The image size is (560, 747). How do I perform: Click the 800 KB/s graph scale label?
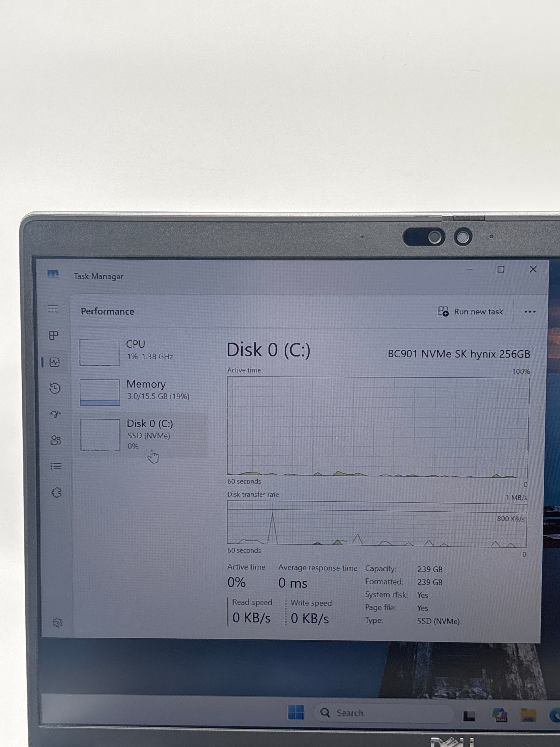[510, 519]
